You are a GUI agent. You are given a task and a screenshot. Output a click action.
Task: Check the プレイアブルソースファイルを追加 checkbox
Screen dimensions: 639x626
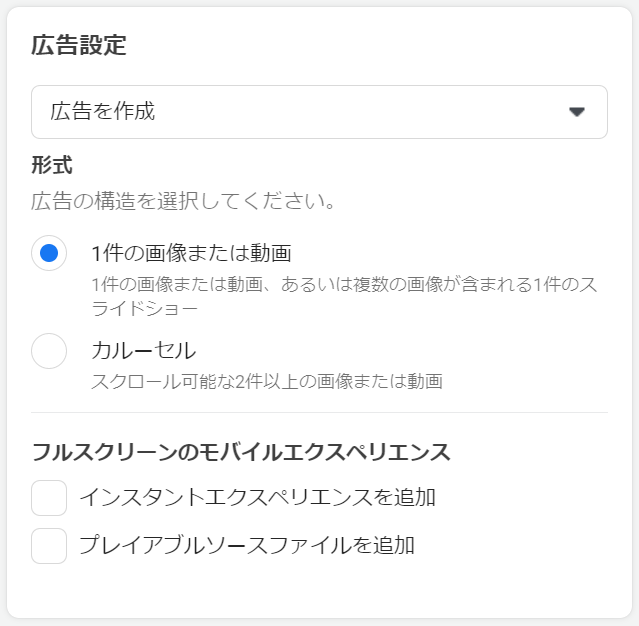click(x=49, y=546)
